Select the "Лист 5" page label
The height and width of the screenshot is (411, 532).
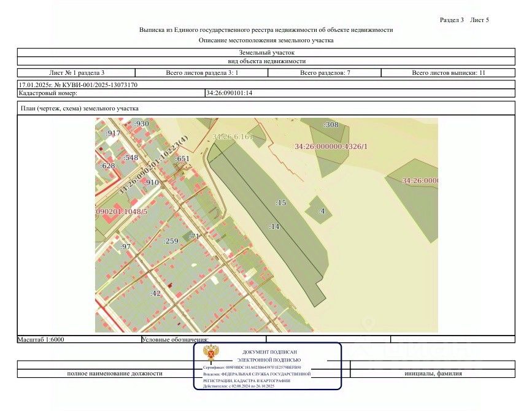click(x=479, y=20)
